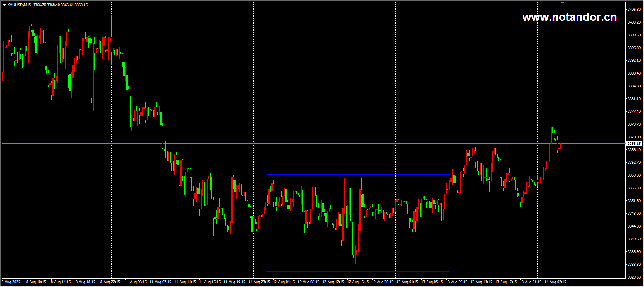The height and width of the screenshot is (287, 644).
Task: Click price axis label 3395.80
Action: pos(634,48)
